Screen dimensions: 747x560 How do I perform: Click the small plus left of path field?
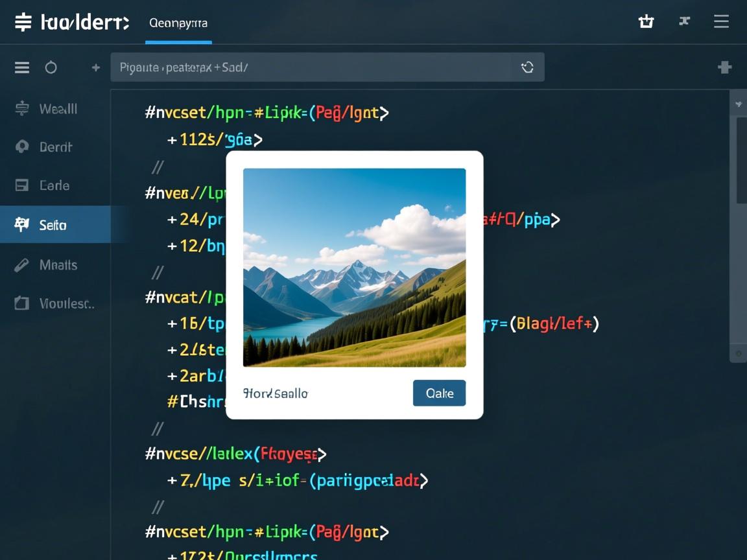click(96, 67)
